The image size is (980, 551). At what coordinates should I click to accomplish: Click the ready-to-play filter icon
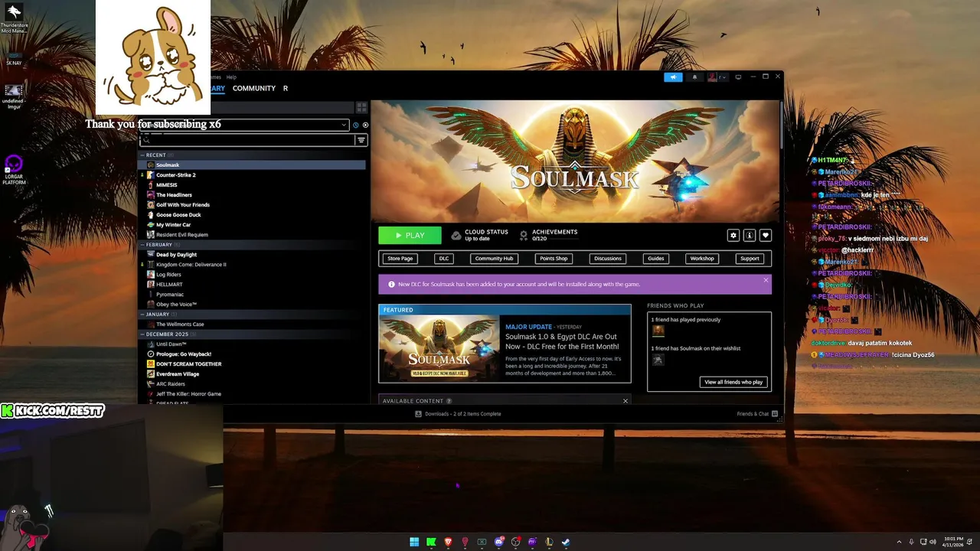(365, 125)
